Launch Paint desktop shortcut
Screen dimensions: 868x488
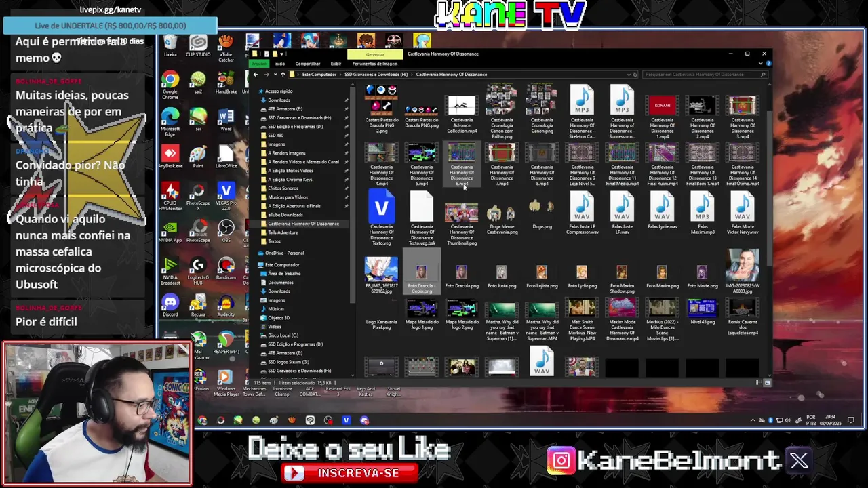pyautogui.click(x=198, y=157)
